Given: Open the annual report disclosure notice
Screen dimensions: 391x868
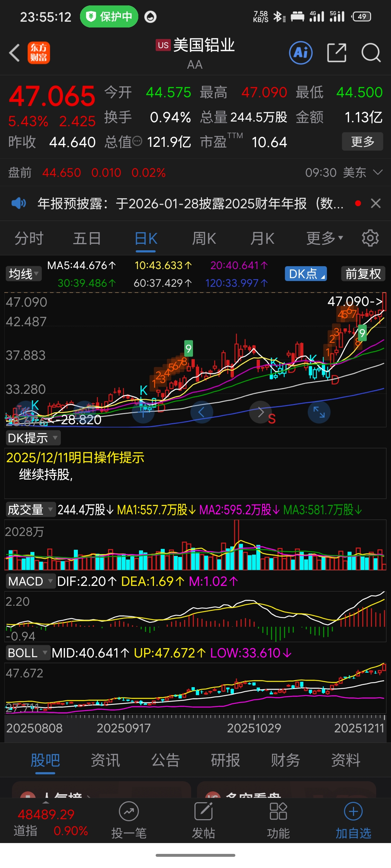Looking at the screenshot, I should coord(190,203).
